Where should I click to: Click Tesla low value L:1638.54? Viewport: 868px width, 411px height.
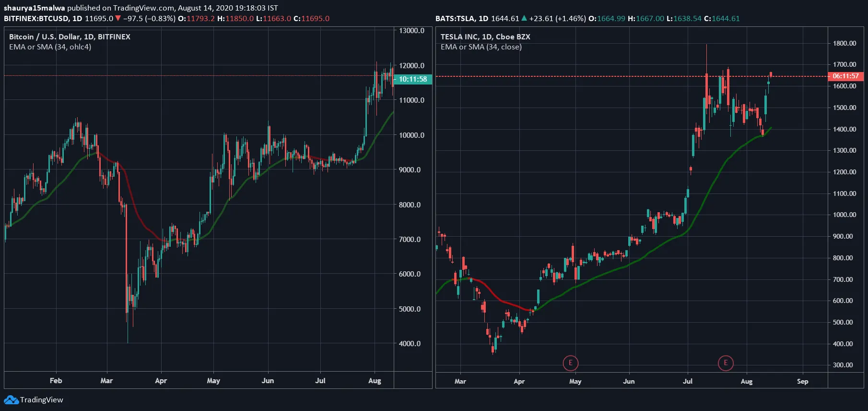pyautogui.click(x=684, y=19)
